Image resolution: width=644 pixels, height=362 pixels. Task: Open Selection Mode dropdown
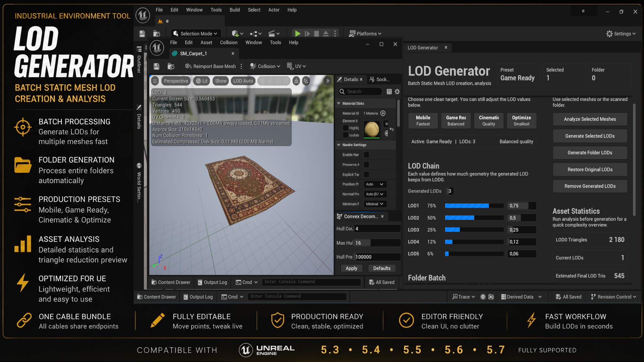pos(196,34)
